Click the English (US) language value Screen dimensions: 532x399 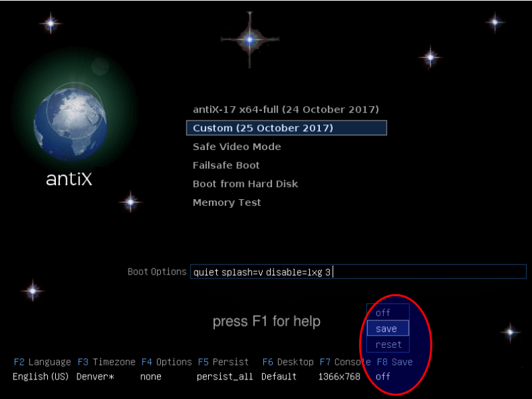coord(40,377)
